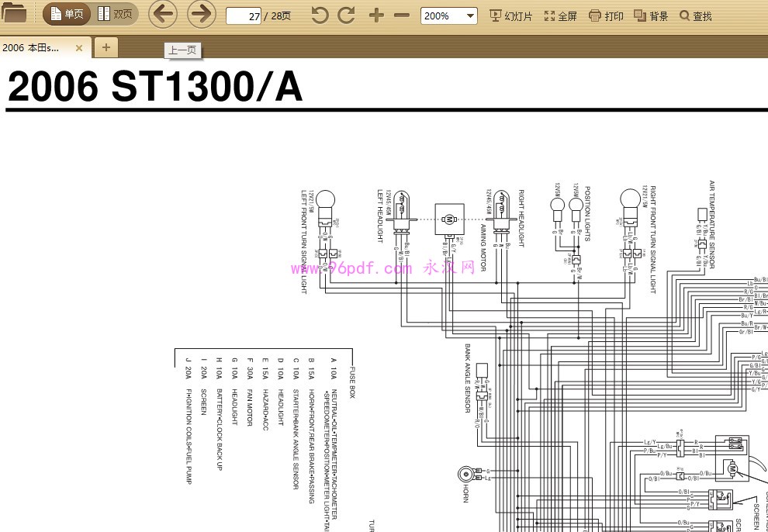Switch to single page view (单页)
Screen dimensions: 768x532
[x=67, y=14]
